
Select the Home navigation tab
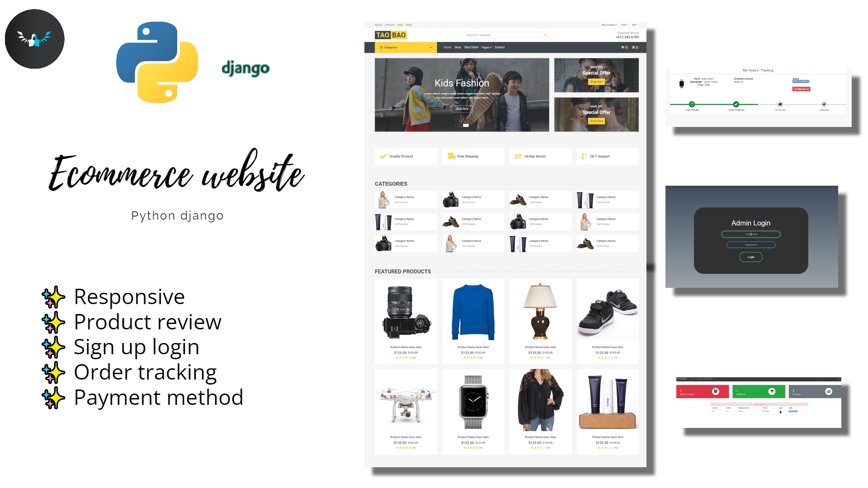pyautogui.click(x=448, y=47)
